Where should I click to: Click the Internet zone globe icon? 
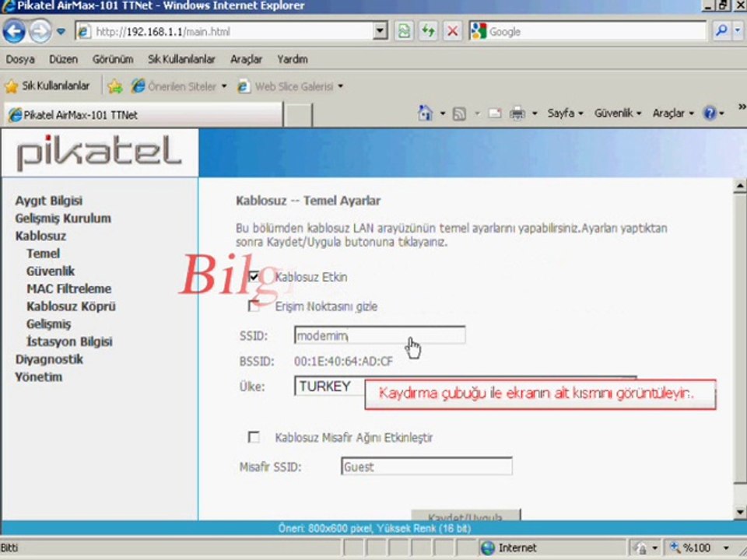[488, 548]
